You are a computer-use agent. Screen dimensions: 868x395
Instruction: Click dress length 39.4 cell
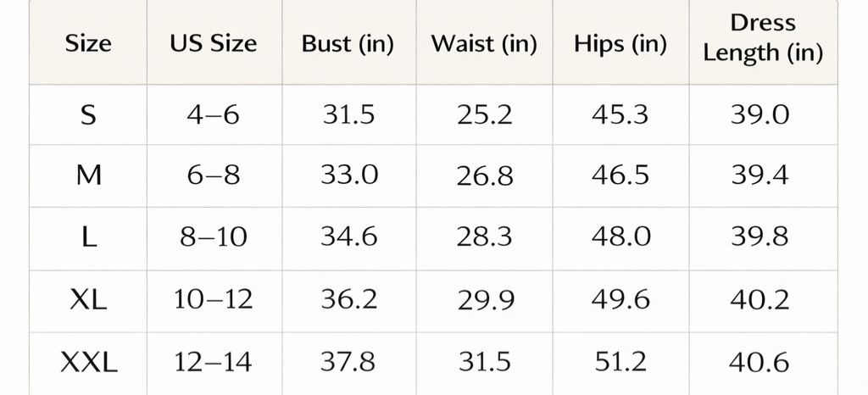pos(760,175)
